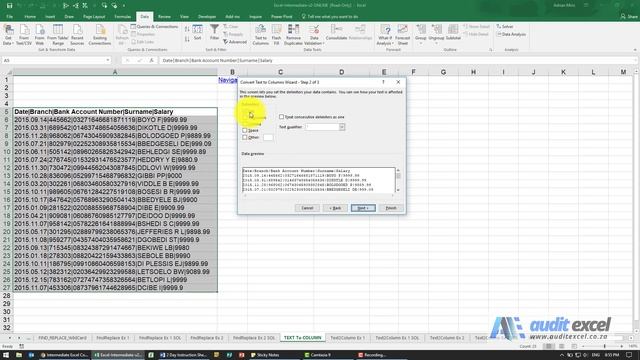Check the Other delimiter checkbox
The height and width of the screenshot is (360, 640).
pyautogui.click(x=244, y=138)
